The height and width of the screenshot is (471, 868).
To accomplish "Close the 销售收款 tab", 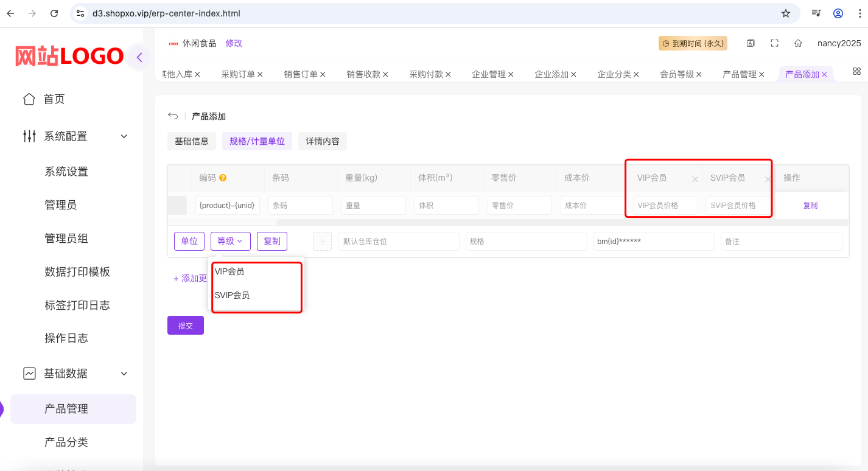I will [385, 74].
